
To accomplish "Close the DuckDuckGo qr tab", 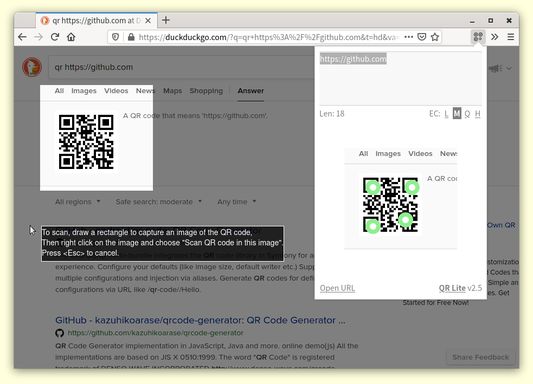I will click(x=148, y=21).
